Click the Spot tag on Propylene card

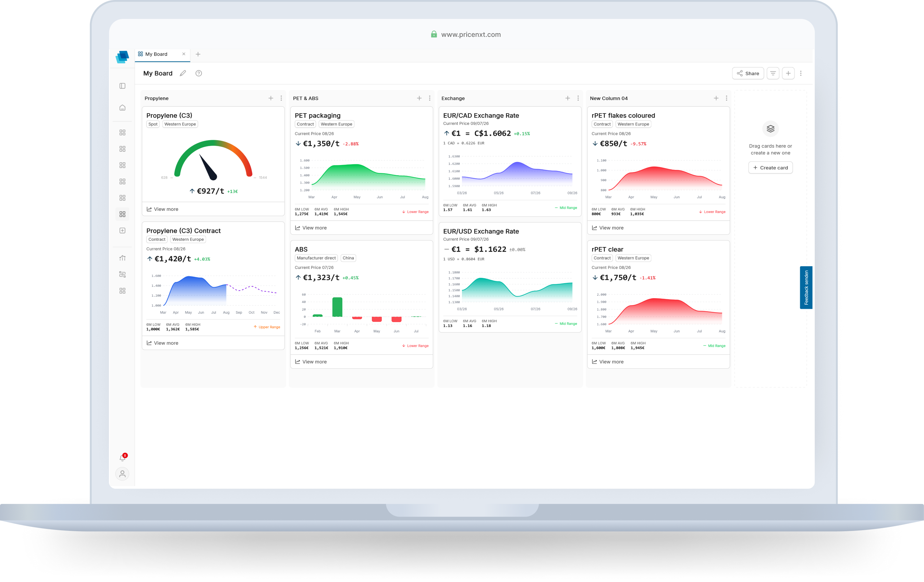(153, 124)
